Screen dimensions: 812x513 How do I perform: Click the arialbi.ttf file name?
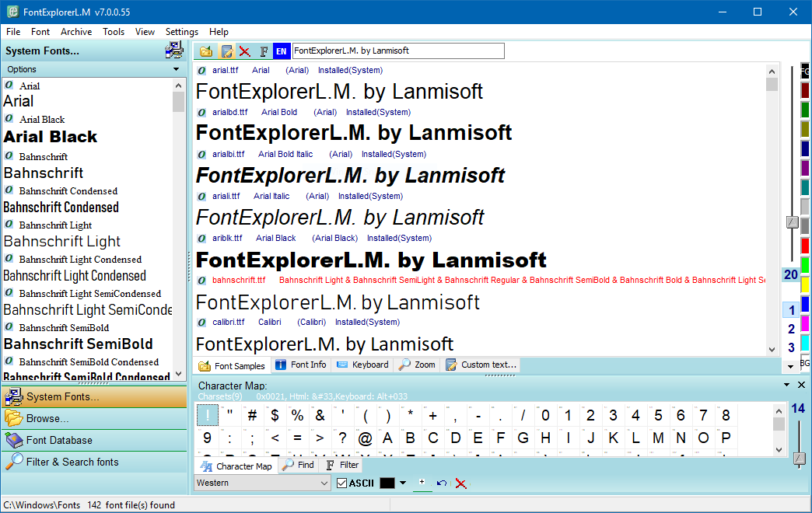(229, 154)
